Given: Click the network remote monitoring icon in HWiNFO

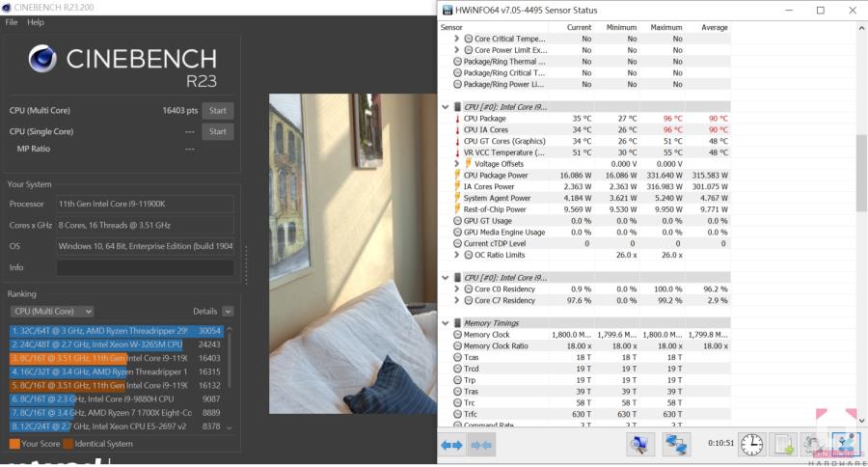Looking at the screenshot, I should (676, 444).
